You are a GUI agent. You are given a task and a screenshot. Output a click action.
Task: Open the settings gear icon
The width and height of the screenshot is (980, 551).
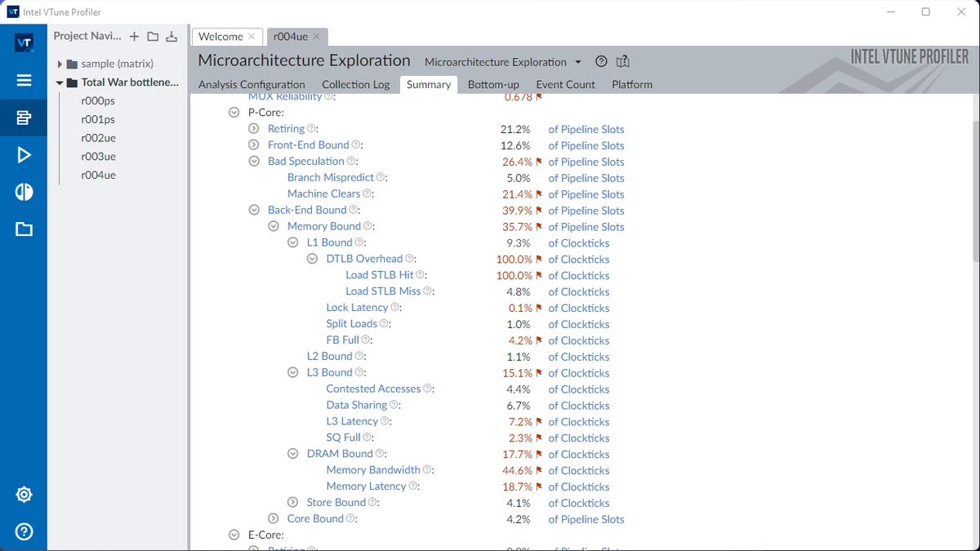coord(24,494)
